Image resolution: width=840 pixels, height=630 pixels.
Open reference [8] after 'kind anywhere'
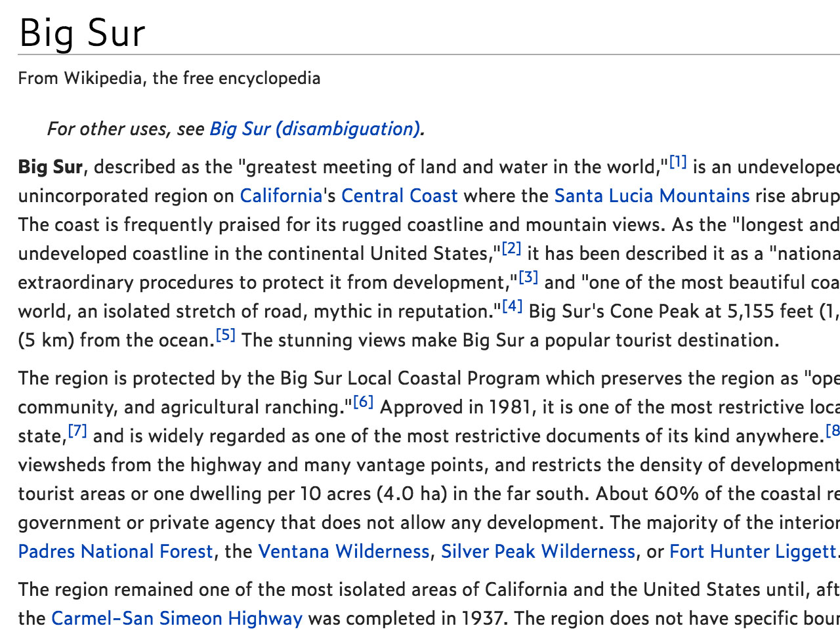coord(832,431)
